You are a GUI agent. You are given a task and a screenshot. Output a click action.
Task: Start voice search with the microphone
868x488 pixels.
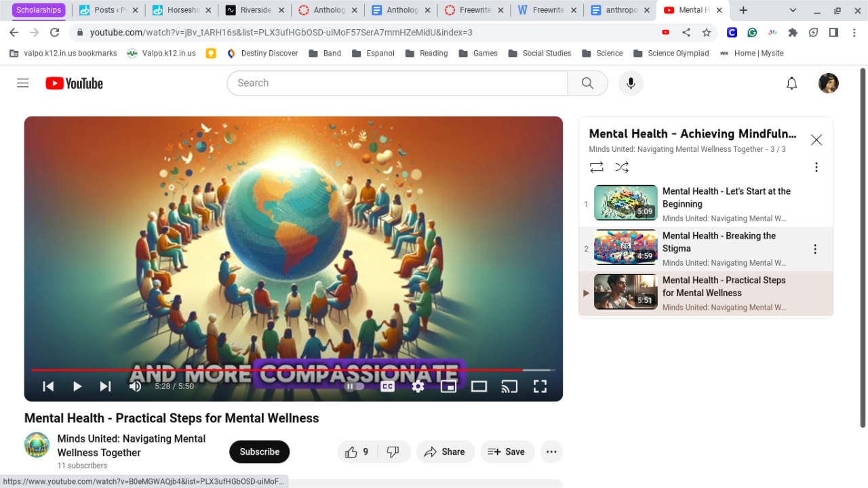pyautogui.click(x=631, y=83)
